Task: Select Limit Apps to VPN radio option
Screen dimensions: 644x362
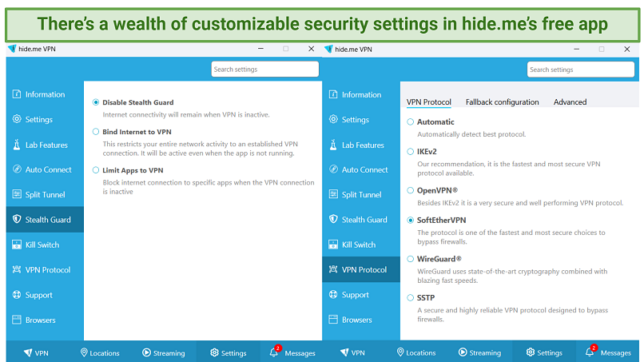Action: coord(96,170)
